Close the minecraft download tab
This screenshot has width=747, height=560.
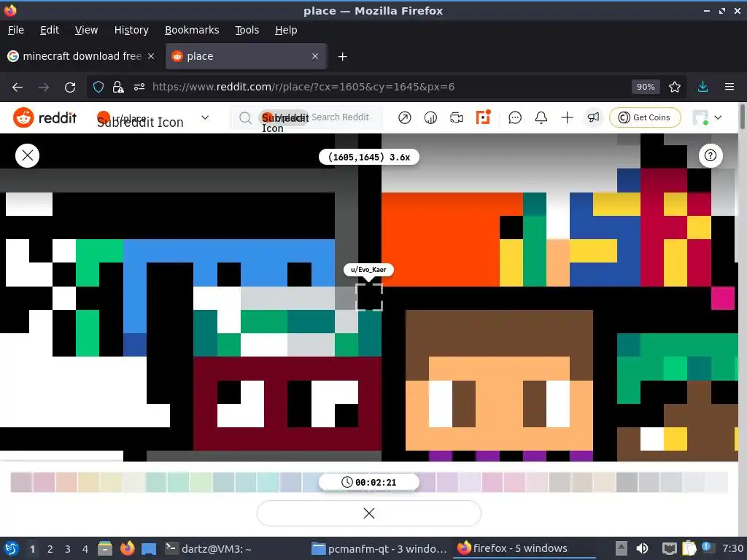click(151, 56)
